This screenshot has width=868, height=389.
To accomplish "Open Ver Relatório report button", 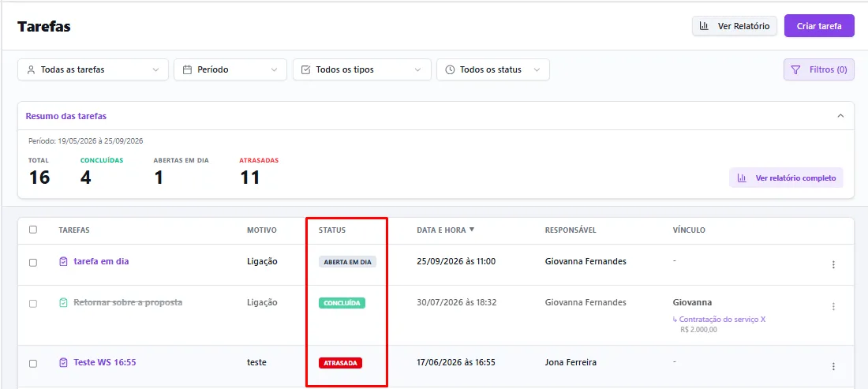I will [x=735, y=26].
